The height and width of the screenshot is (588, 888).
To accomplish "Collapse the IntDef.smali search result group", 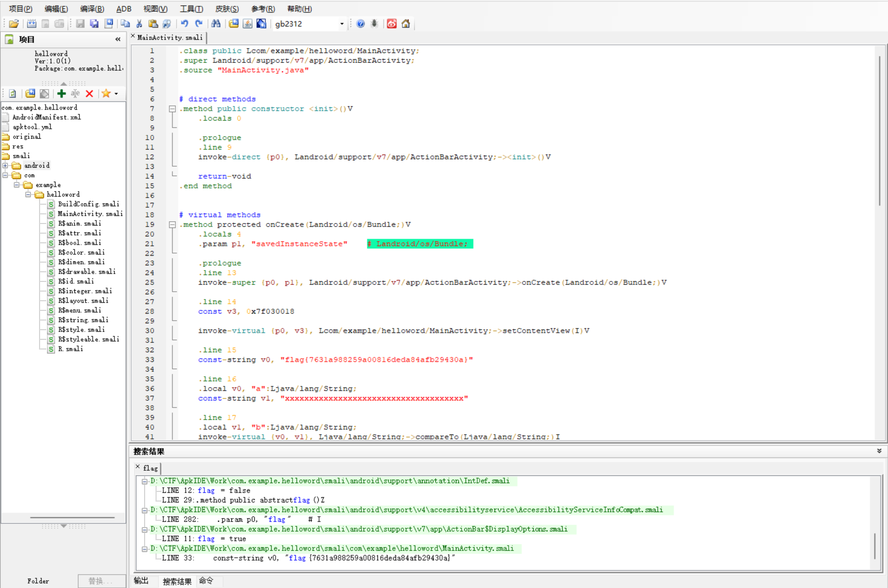I will [144, 481].
